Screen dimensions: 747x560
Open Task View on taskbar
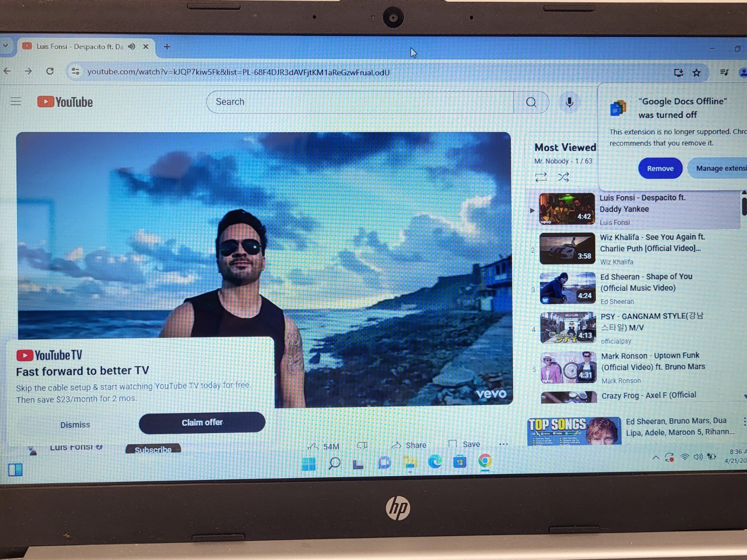[x=358, y=463]
